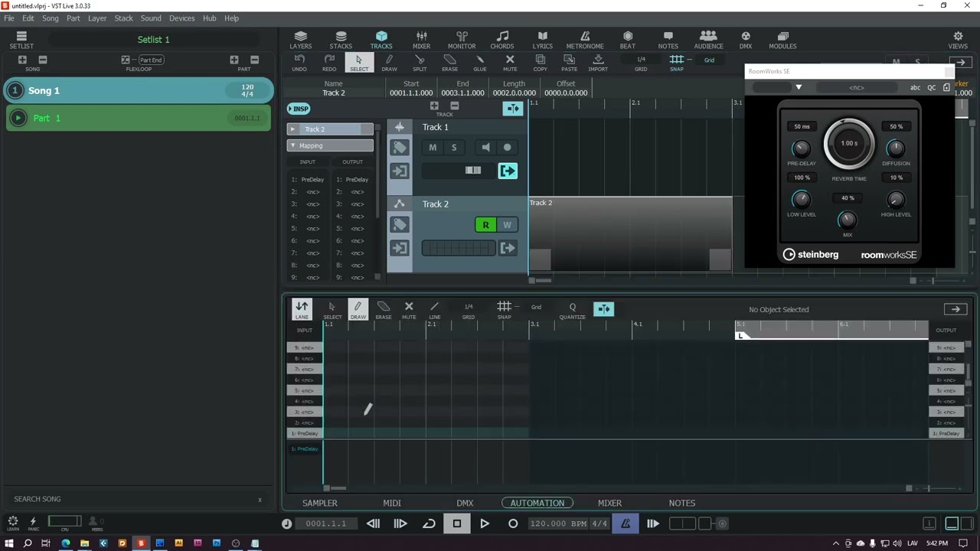Toggle the INSP inspector button

[x=299, y=109]
